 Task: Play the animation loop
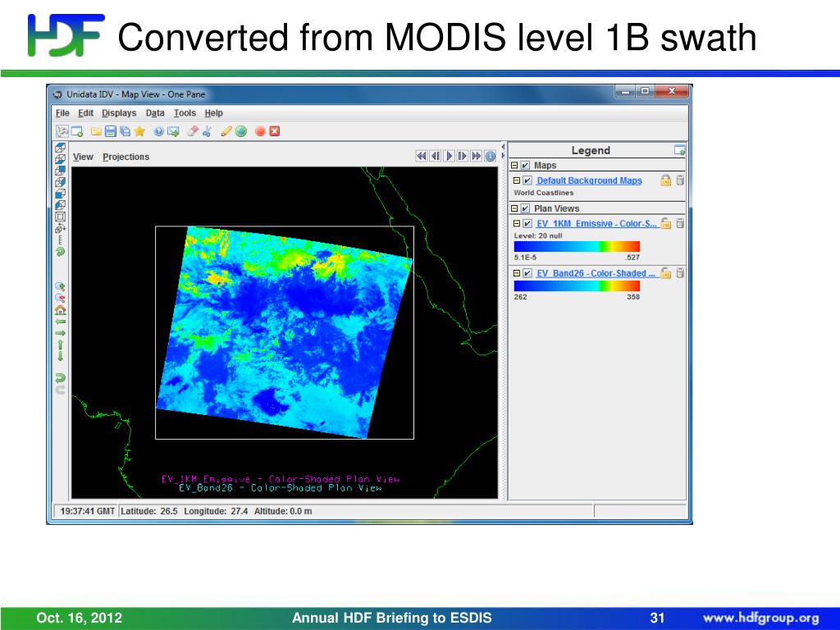[x=450, y=156]
